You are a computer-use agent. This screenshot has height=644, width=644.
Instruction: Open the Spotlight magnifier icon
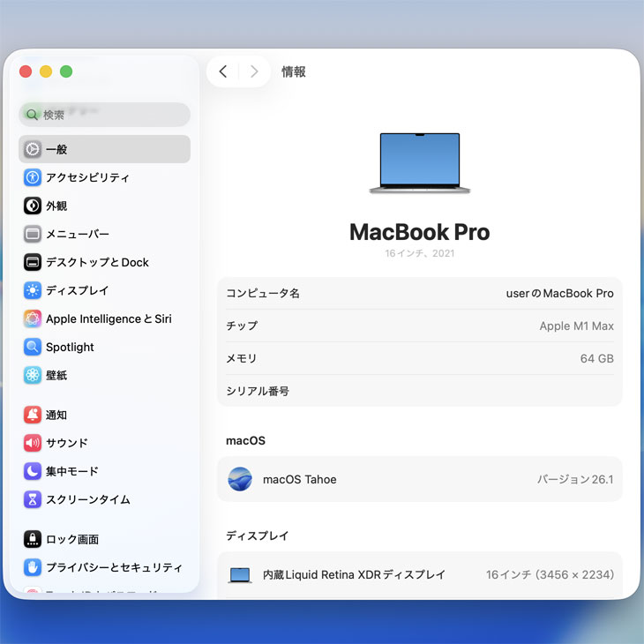(x=33, y=347)
